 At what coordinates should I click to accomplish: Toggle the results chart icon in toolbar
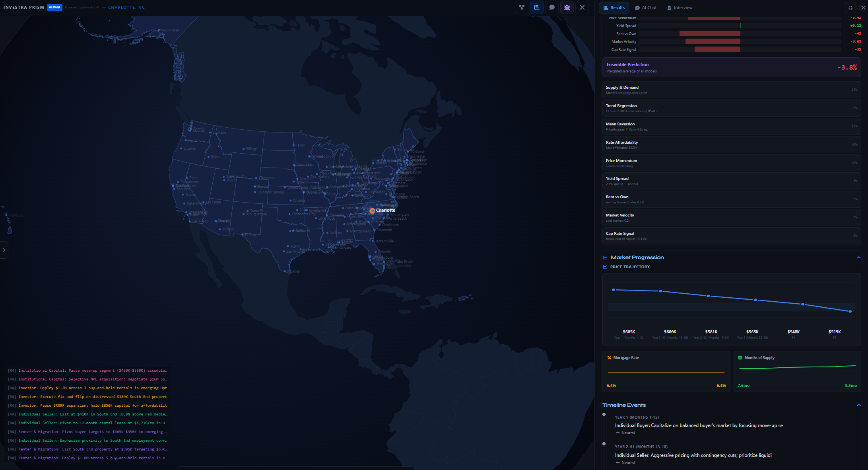pyautogui.click(x=537, y=8)
